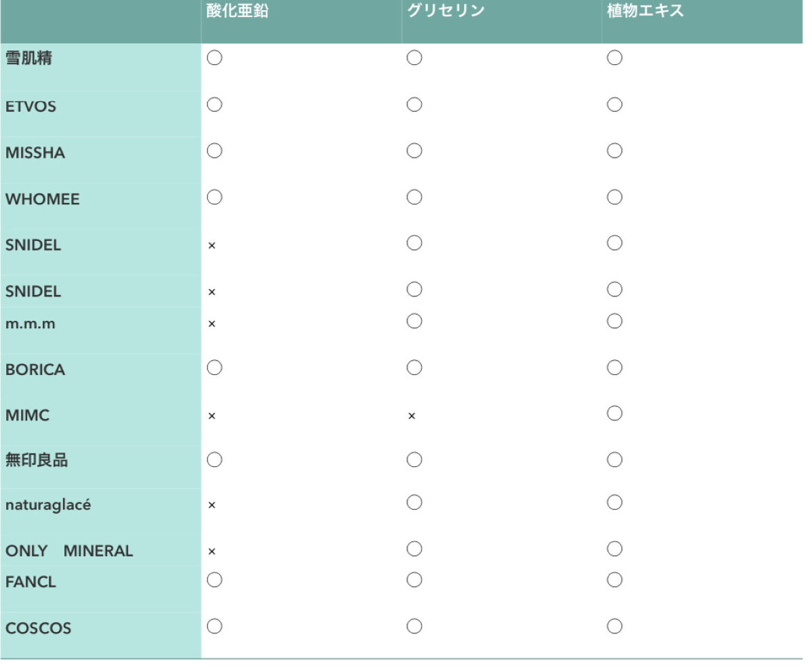This screenshot has width=812, height=670.
Task: Click the 植物エキス circle for COSCOS
Action: point(614,627)
